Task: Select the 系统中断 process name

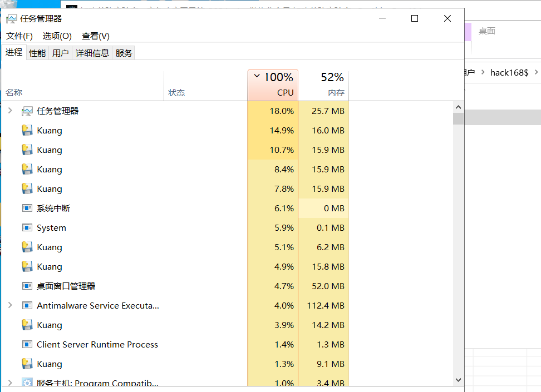Action: tap(53, 209)
